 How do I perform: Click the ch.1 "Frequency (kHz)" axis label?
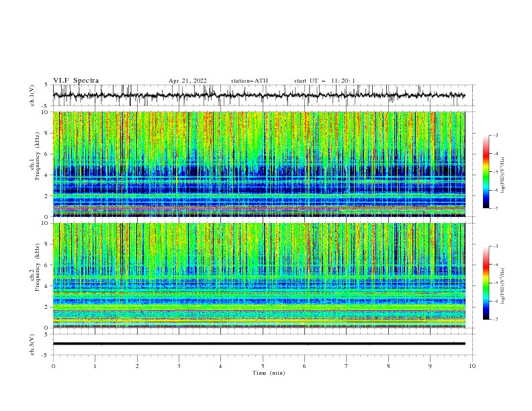[37, 154]
